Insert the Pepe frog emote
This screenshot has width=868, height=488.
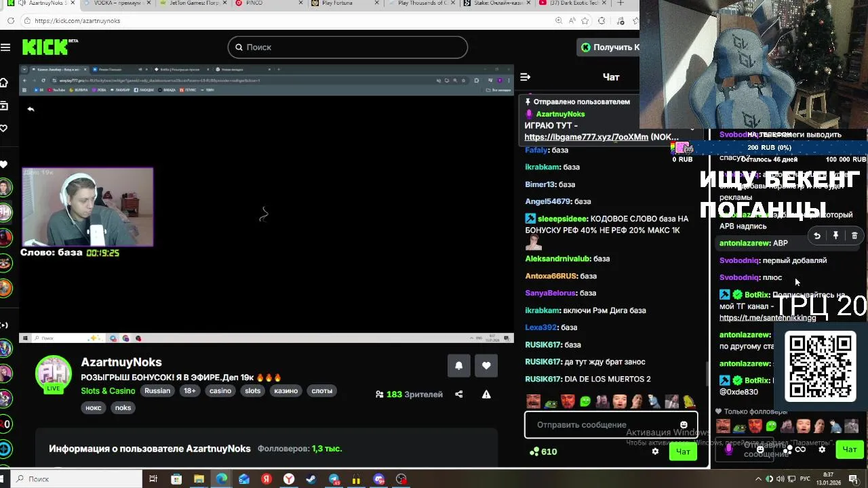tap(551, 402)
